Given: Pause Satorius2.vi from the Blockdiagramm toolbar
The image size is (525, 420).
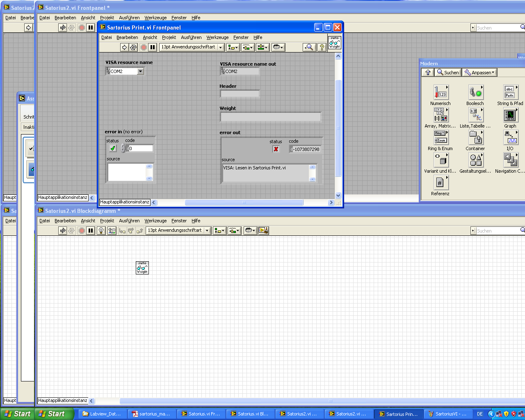Looking at the screenshot, I should point(91,231).
